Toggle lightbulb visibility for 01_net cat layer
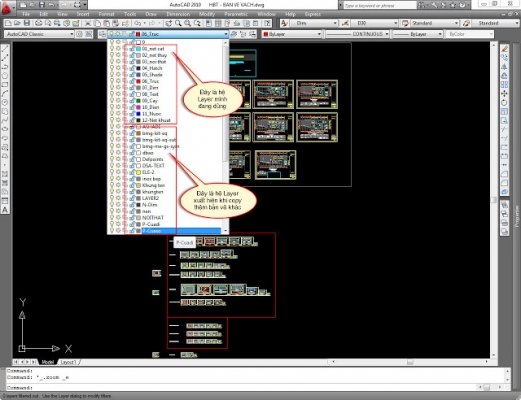This screenshot has height=400, width=521. 112,49
